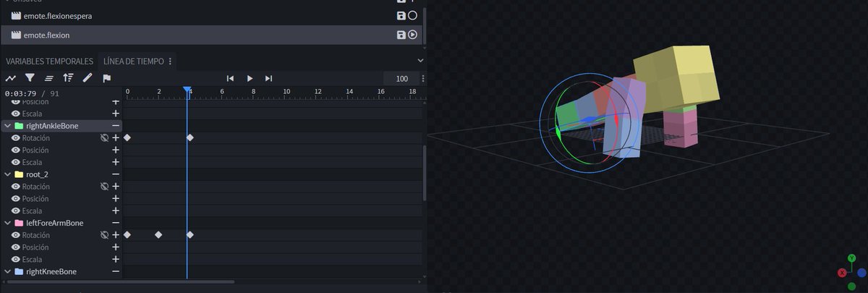Hide the root_2 Escala channel

pyautogui.click(x=15, y=211)
